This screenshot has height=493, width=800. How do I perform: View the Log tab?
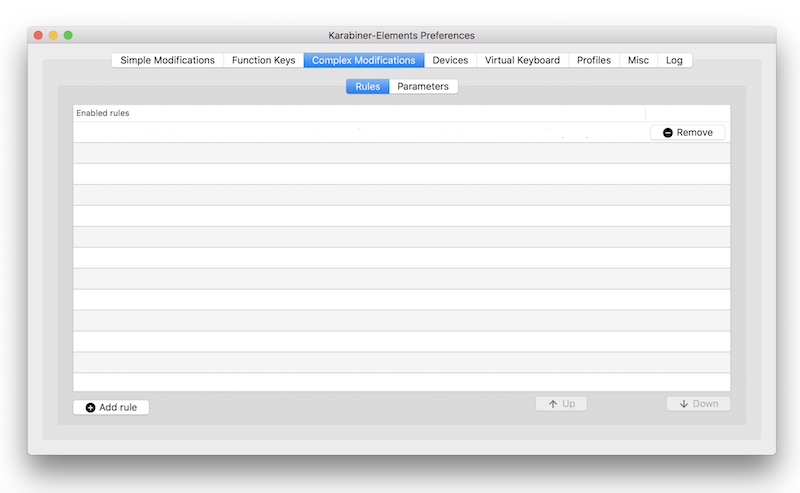pos(674,60)
